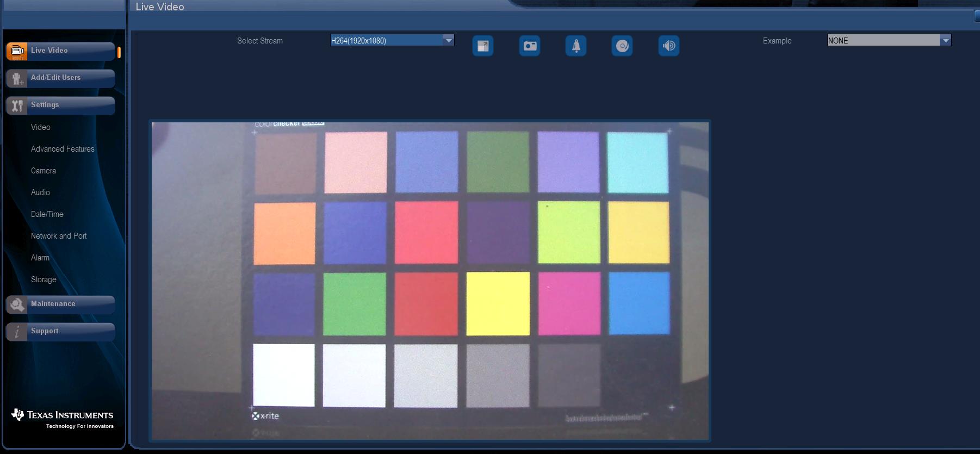Open Date/Time settings
This screenshot has width=980, height=454.
click(x=47, y=214)
